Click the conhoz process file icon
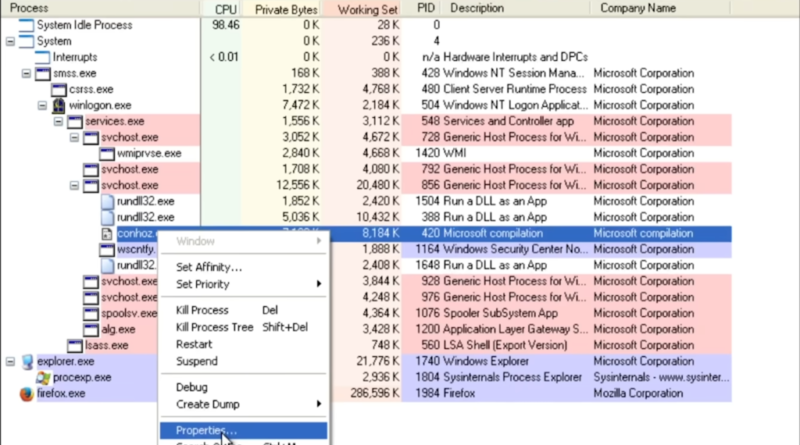The height and width of the screenshot is (445, 800). coord(107,234)
